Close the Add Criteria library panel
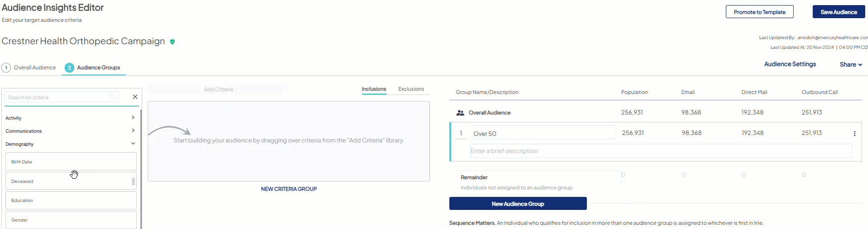This screenshot has width=868, height=229. [135, 97]
